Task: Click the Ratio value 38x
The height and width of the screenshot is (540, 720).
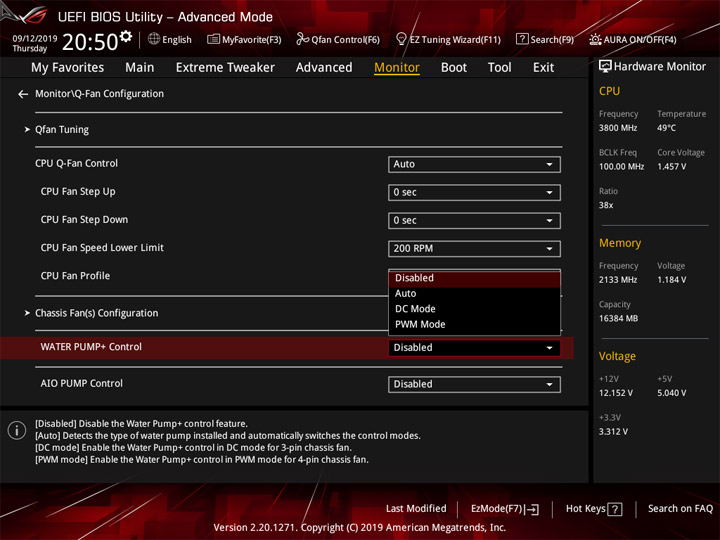Action: (x=606, y=205)
